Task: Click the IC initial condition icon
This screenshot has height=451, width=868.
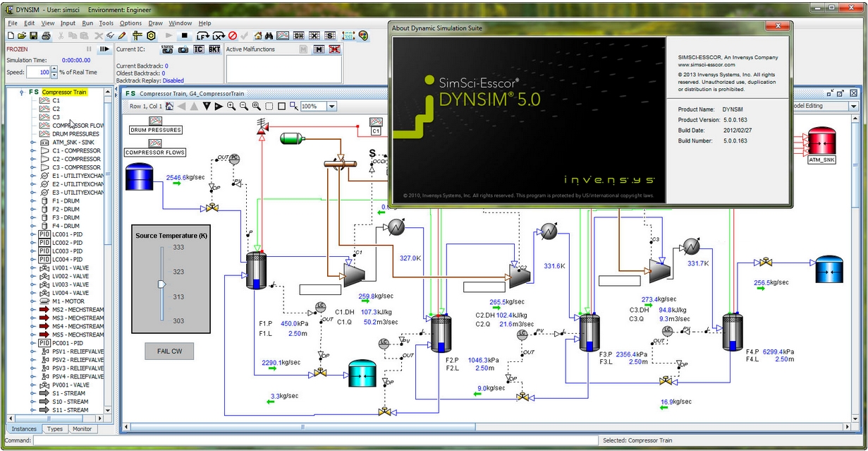Action: point(198,49)
